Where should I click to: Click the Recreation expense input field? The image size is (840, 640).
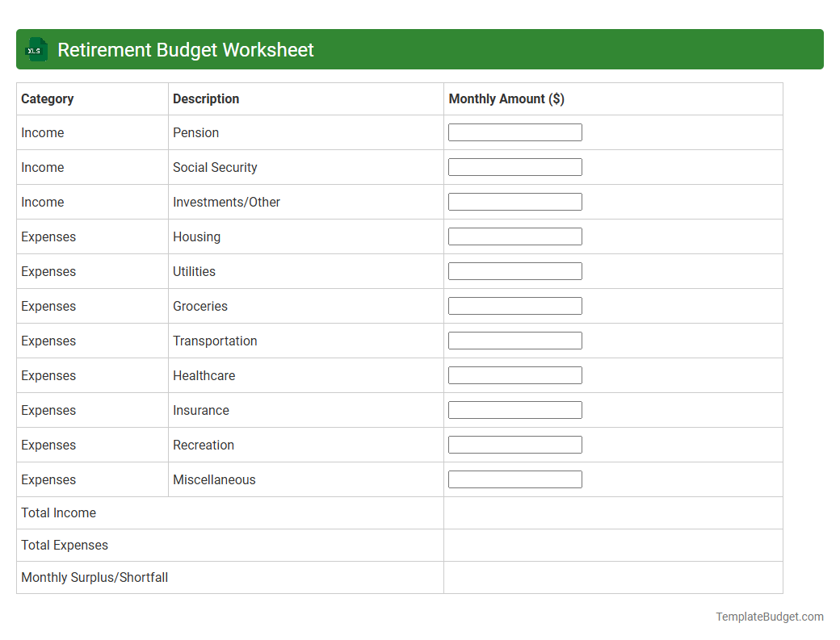(514, 444)
